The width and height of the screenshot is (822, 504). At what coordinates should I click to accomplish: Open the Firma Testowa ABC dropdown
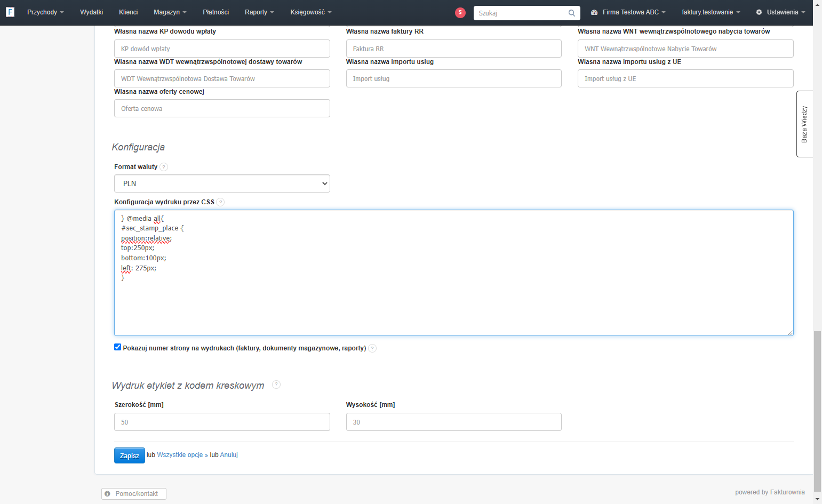628,12
